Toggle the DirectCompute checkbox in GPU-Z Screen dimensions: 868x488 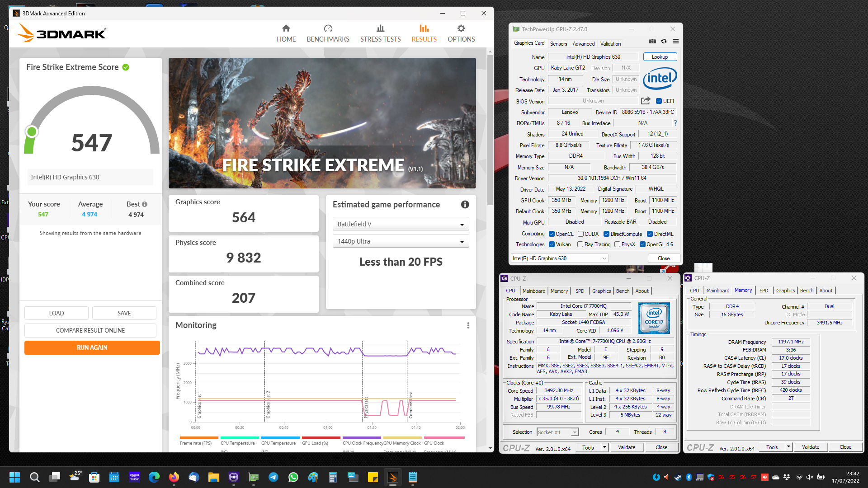(x=606, y=234)
